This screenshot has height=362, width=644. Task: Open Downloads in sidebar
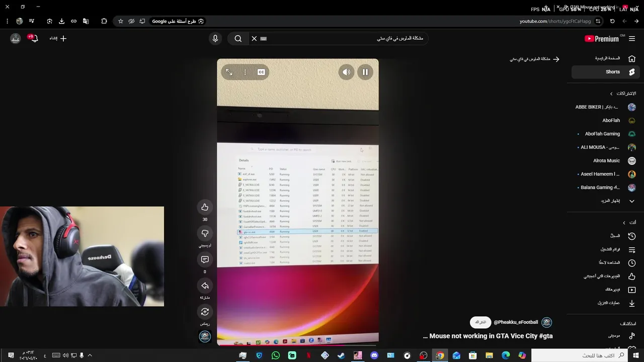tap(606, 303)
